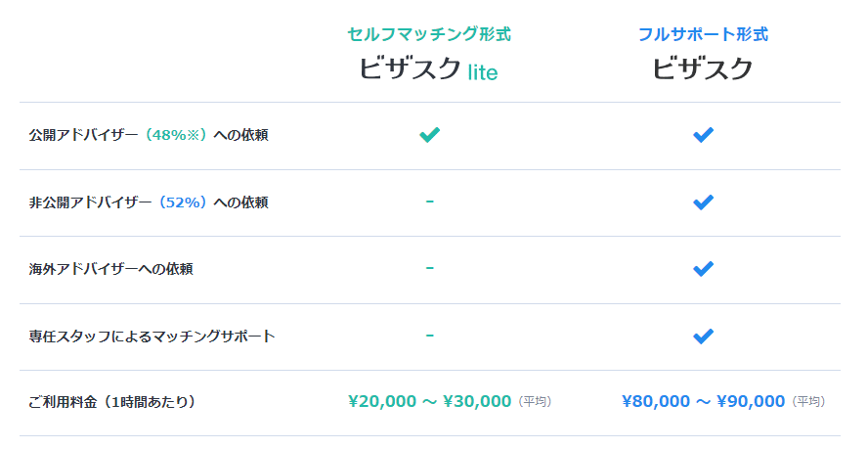This screenshot has width=868, height=449.
Task: Click セルフマッチング形式 heading
Action: coord(429,34)
